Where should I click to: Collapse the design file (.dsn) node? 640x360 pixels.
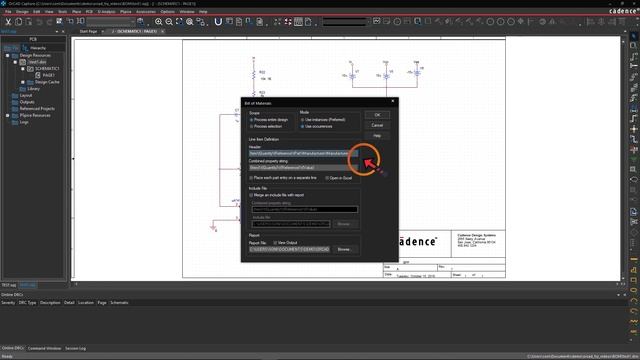15,62
